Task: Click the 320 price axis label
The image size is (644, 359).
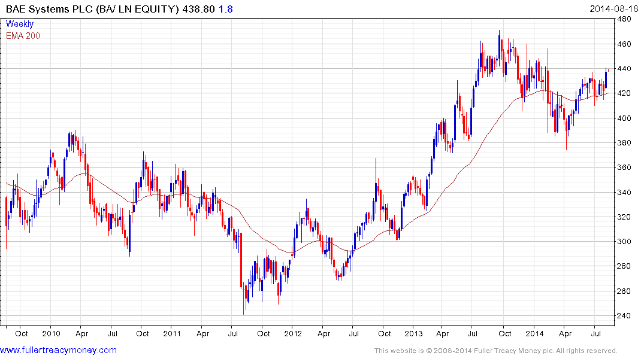Action: coord(626,217)
